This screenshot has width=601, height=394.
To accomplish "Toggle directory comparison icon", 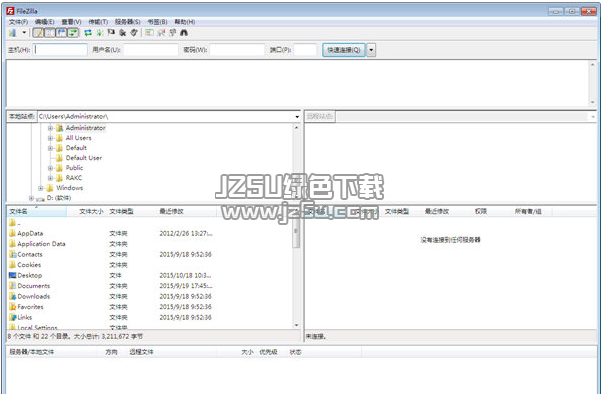I will pos(161,33).
